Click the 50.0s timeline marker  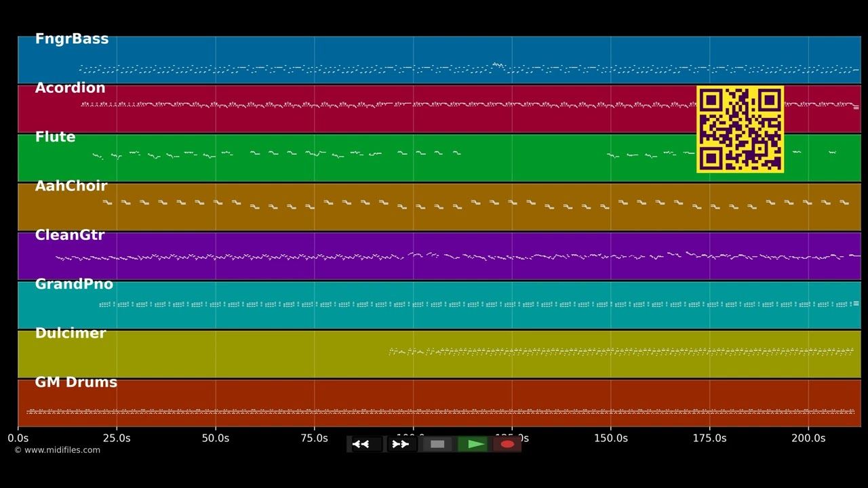point(216,438)
